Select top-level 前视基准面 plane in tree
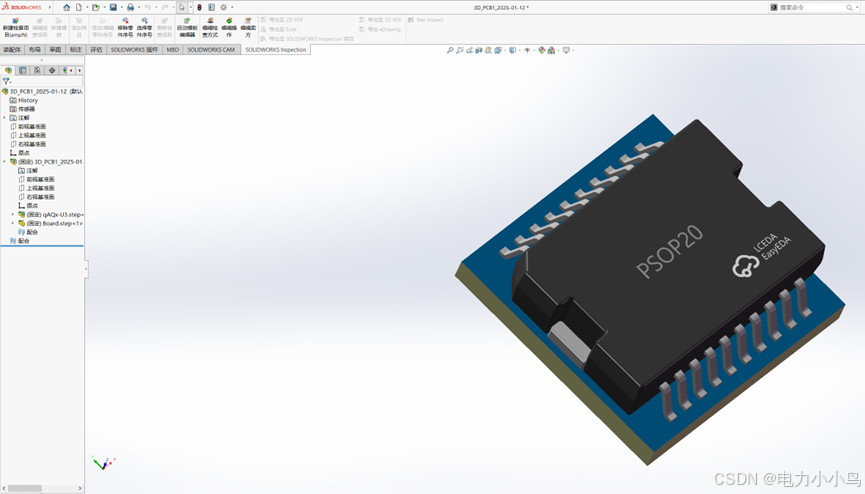 28,126
